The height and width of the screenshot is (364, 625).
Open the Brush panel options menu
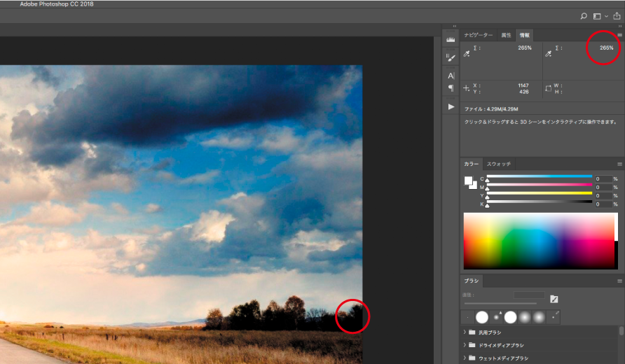[x=619, y=281]
